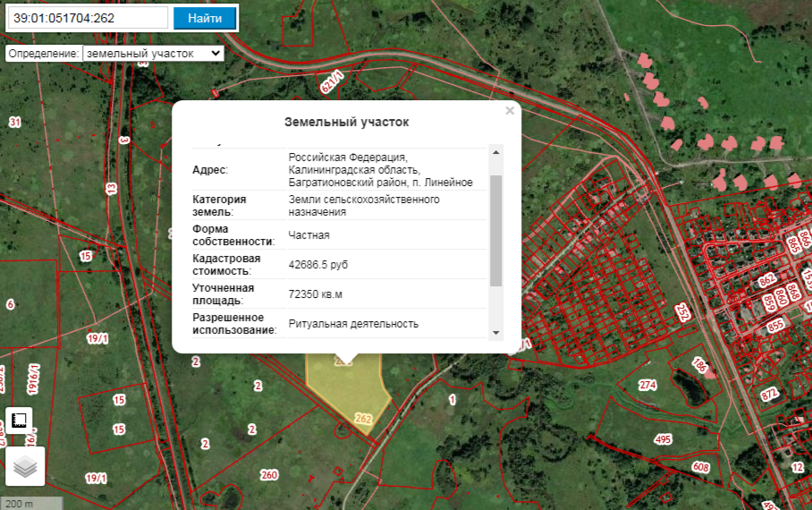This screenshot has width=812, height=510.
Task: Open the Определение object type dropdown
Action: coord(153,54)
